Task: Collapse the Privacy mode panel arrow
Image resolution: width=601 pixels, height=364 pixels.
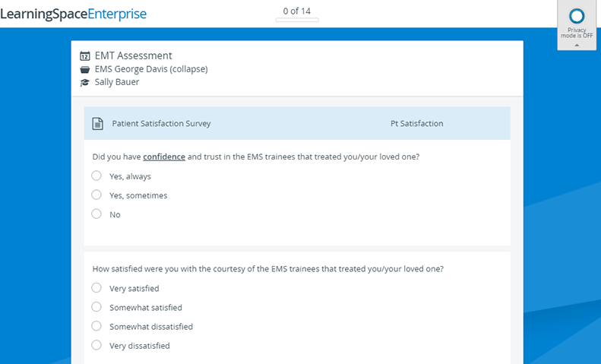Action: point(577,45)
